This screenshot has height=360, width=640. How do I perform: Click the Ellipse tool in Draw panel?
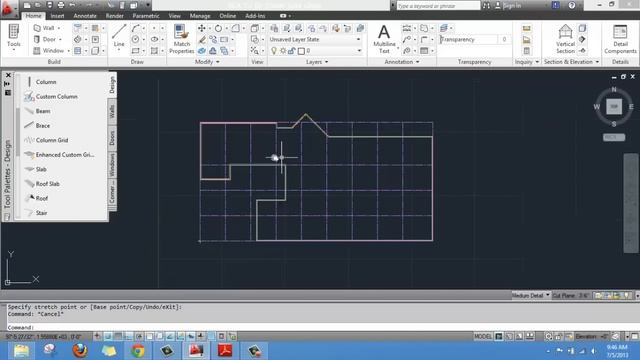coord(154,40)
